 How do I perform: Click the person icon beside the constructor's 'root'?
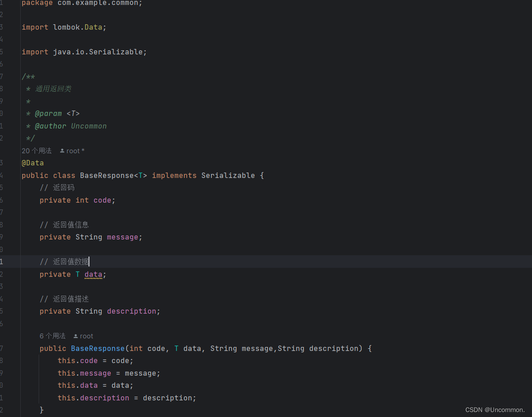coord(75,336)
